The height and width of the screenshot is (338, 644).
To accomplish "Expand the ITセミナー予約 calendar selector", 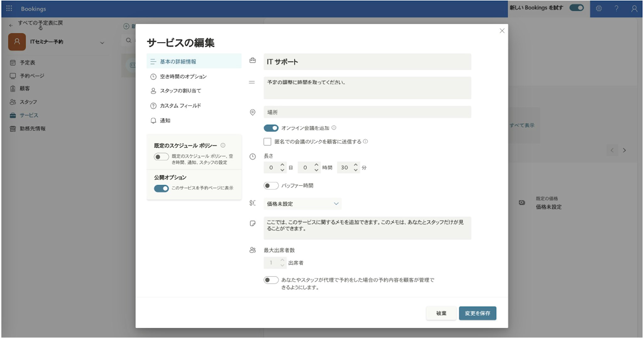I will [102, 43].
